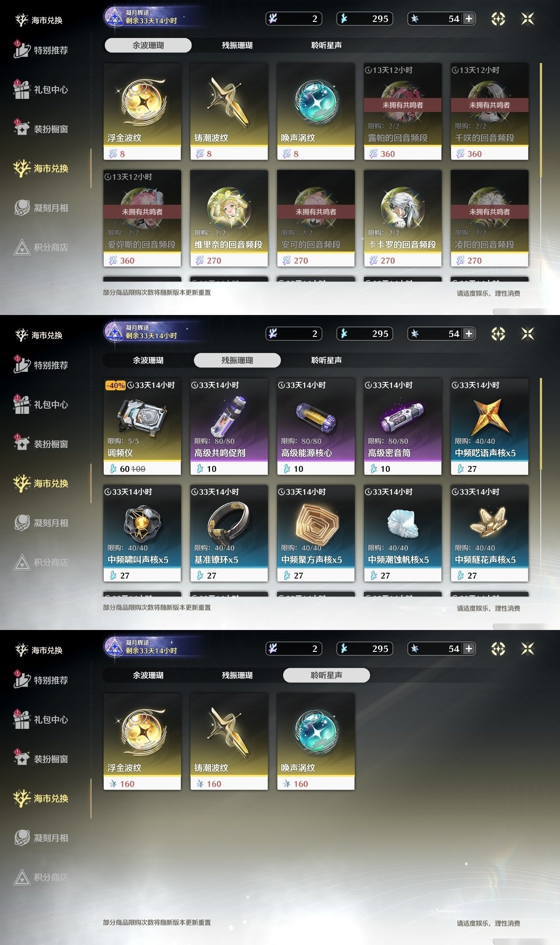Select 唤声涡纹 priced at 8 coral
The height and width of the screenshot is (945, 560).
point(316,112)
